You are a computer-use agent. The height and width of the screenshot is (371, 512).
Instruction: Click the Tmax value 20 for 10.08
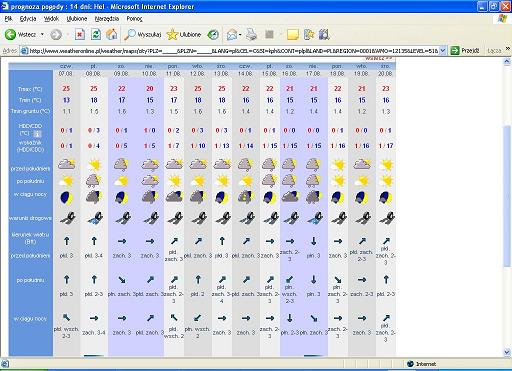pyautogui.click(x=150, y=89)
